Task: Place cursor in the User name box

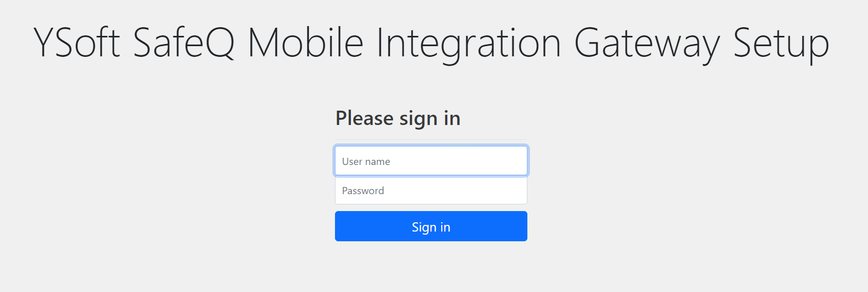Action: coord(431,161)
